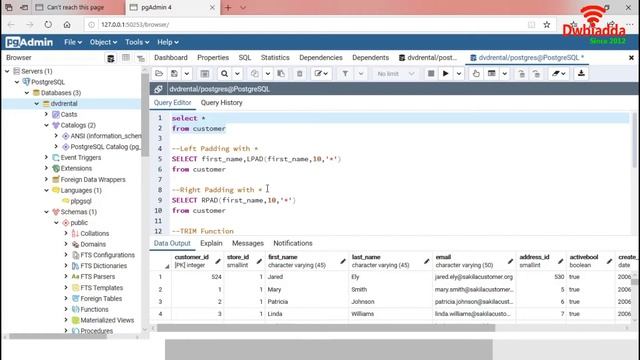Click the Delete trash icon
The width and height of the screenshot is (640, 360).
click(300, 73)
